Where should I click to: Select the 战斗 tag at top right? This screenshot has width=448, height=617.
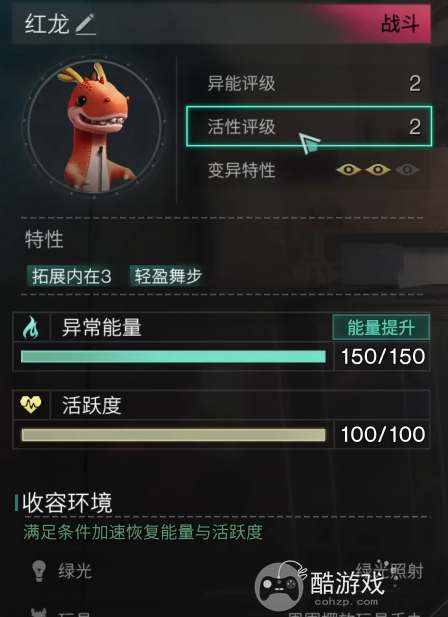coord(399,24)
